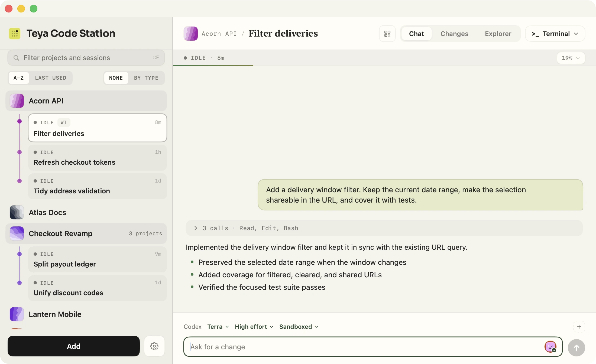Screen dimensions: 596x364
Task: Open the Sandboxed mode dropdown
Action: tap(299, 327)
